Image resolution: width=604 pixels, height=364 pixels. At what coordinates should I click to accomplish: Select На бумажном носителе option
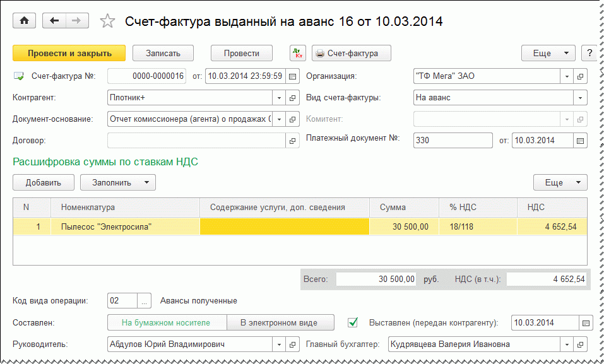click(x=167, y=322)
